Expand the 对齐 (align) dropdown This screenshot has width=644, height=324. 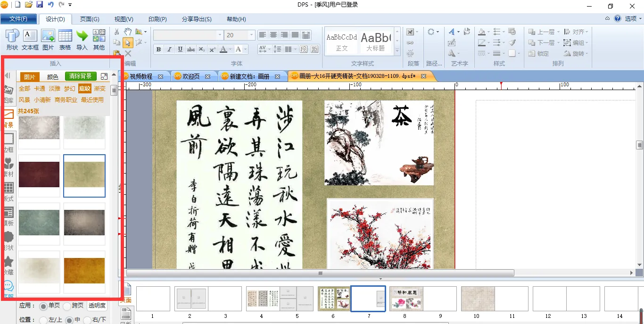coord(586,32)
